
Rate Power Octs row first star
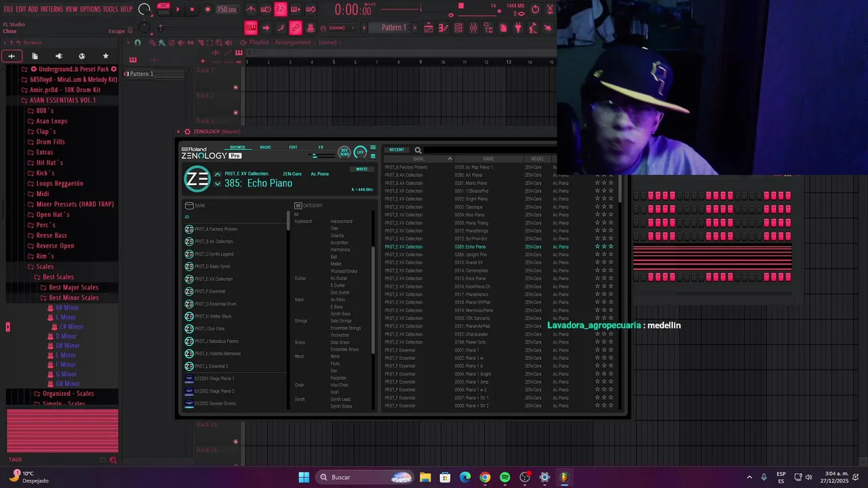[597, 342]
